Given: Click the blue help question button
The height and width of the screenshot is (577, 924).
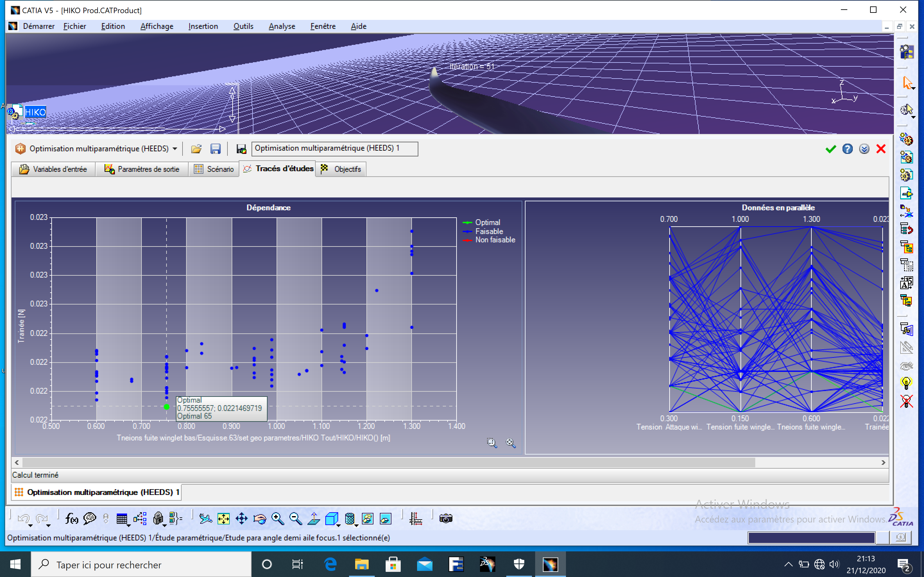Looking at the screenshot, I should pos(847,149).
